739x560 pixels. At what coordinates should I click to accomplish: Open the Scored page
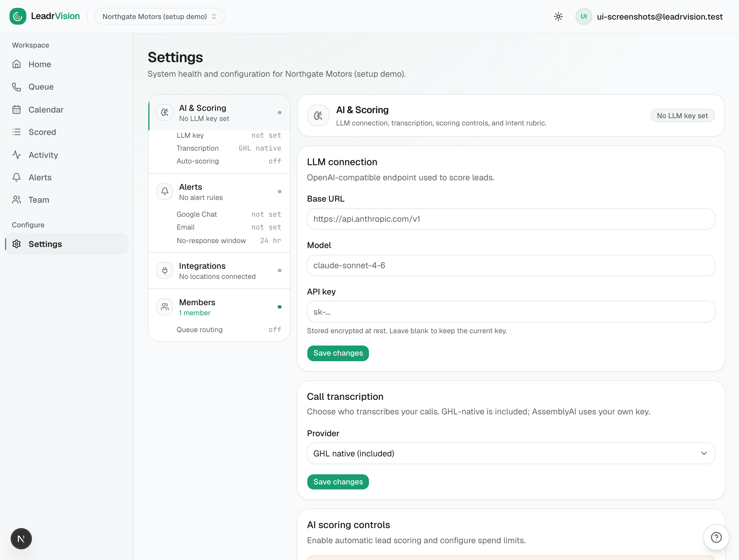(67, 132)
